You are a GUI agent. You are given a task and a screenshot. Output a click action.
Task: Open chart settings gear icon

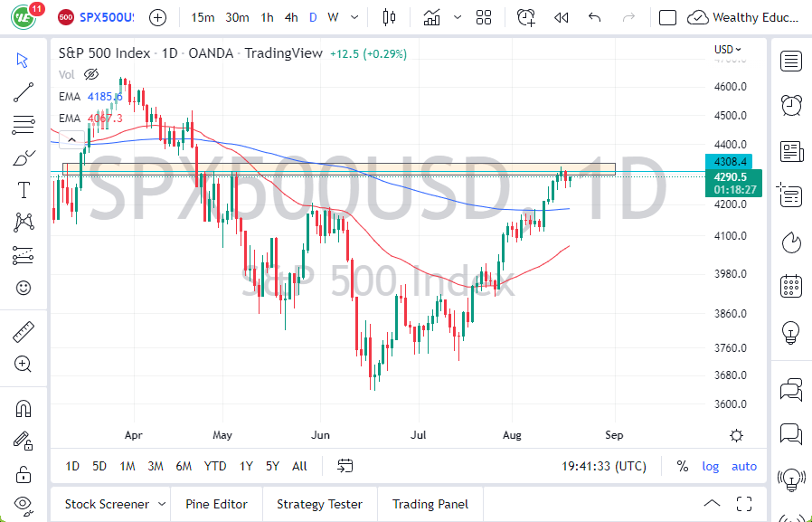(736, 435)
